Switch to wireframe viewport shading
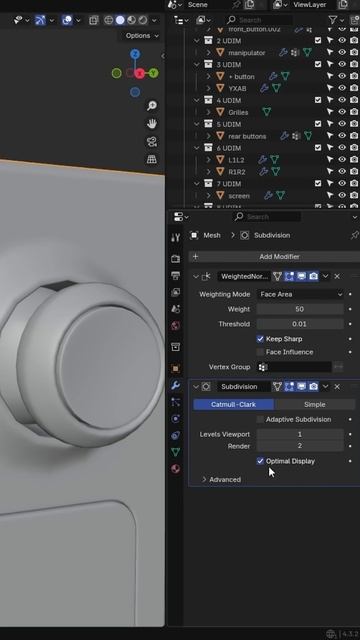 point(109,20)
